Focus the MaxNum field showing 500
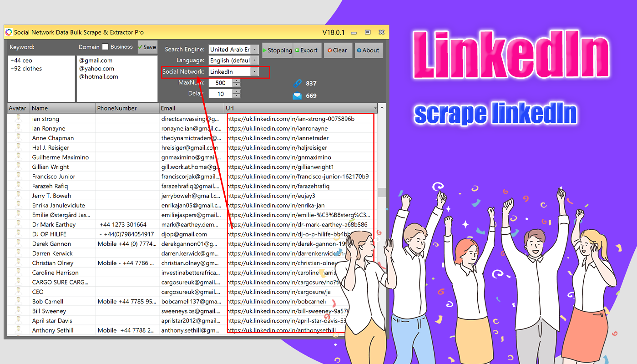Image resolution: width=637 pixels, height=364 pixels. tap(221, 83)
